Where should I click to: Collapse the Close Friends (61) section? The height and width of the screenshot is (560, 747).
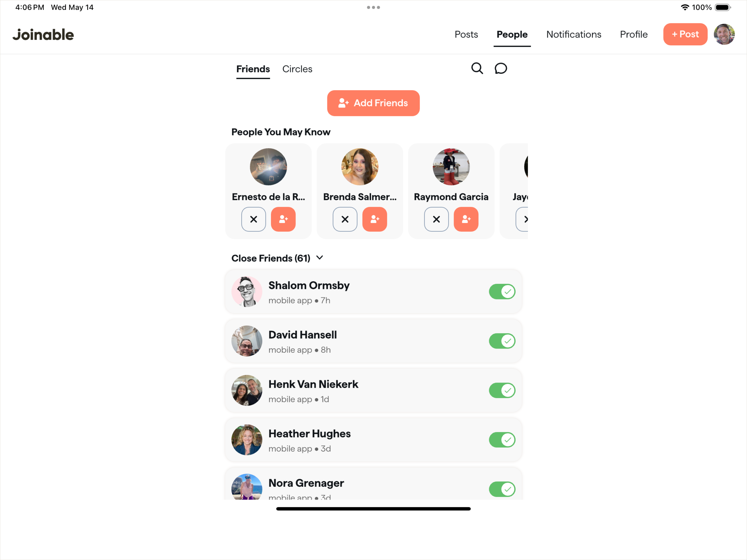[x=319, y=258]
